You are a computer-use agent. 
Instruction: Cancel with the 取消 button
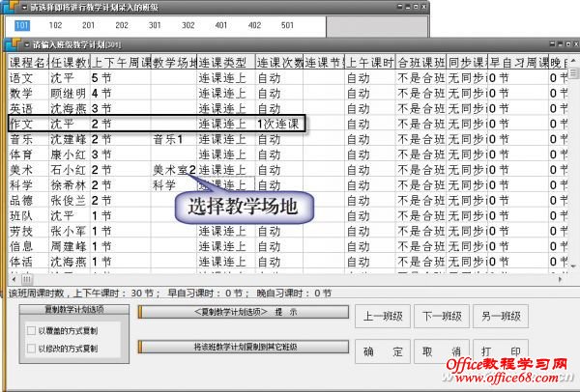pyautogui.click(x=442, y=351)
